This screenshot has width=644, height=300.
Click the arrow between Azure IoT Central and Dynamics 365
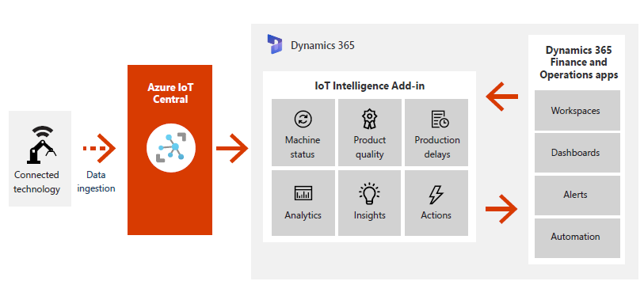click(232, 148)
